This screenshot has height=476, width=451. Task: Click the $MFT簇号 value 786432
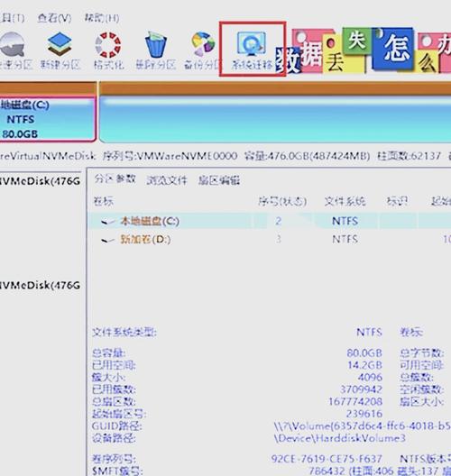[327, 471]
